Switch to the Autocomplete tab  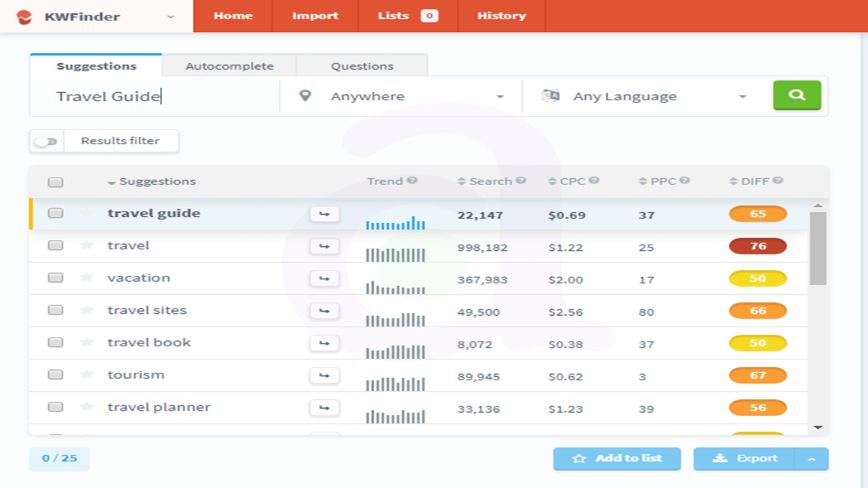click(x=229, y=66)
